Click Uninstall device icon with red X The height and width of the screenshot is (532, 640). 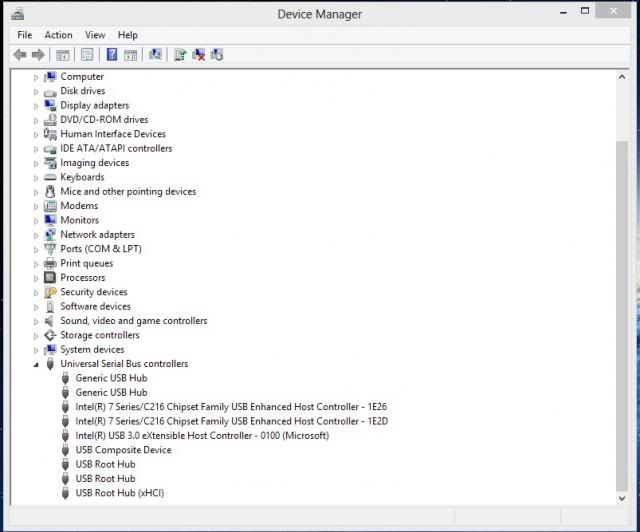point(199,55)
